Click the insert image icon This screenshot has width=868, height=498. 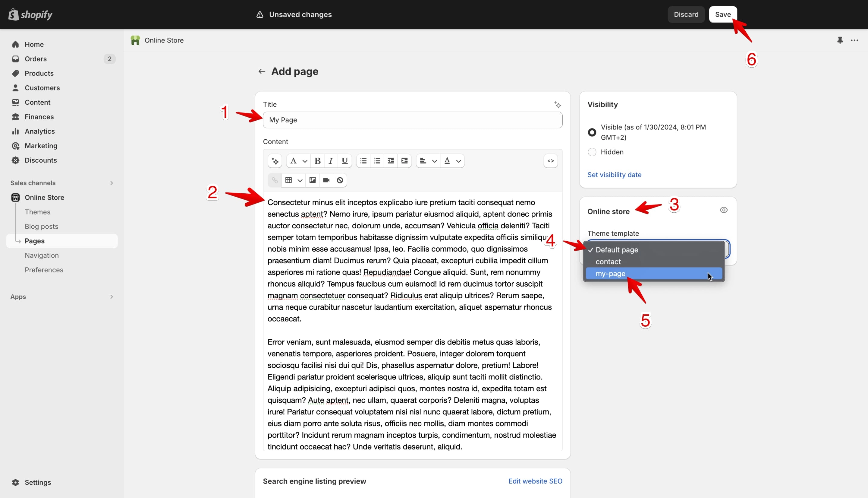[312, 180]
